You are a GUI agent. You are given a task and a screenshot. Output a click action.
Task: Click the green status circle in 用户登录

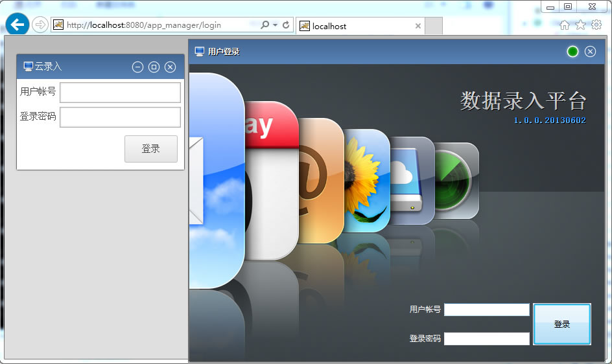[572, 52]
